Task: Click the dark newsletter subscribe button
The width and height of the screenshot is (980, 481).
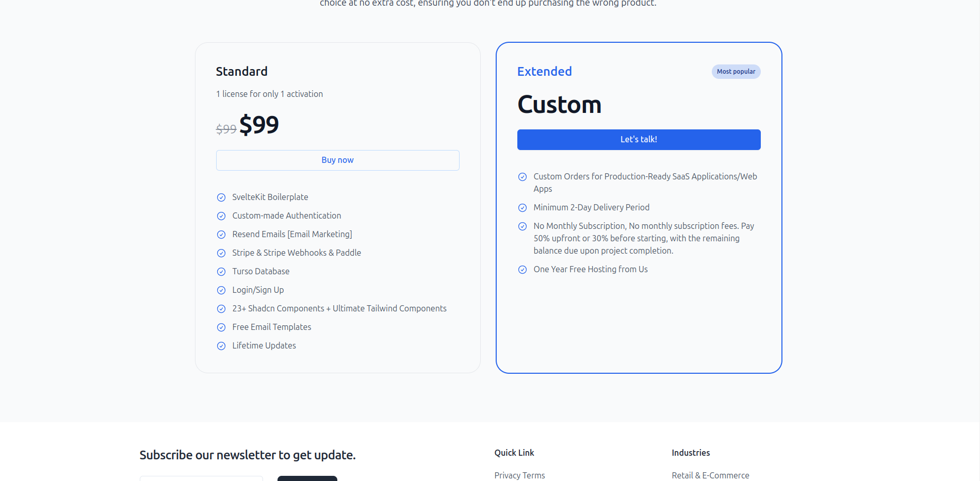Action: [307, 478]
